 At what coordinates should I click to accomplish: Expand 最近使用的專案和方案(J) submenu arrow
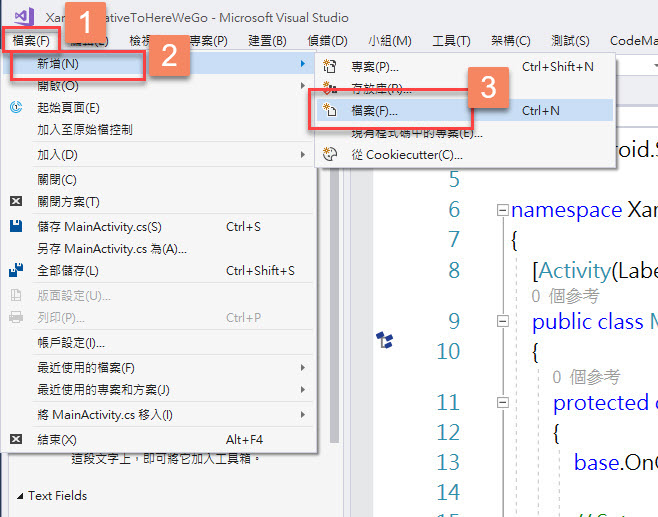(x=303, y=390)
